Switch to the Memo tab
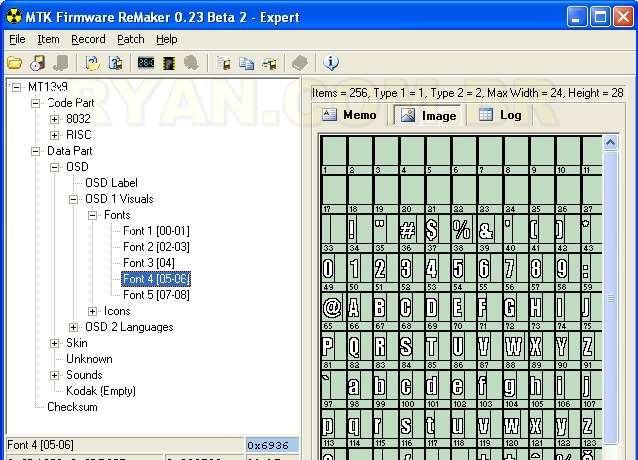The width and height of the screenshot is (638, 460). tap(349, 115)
